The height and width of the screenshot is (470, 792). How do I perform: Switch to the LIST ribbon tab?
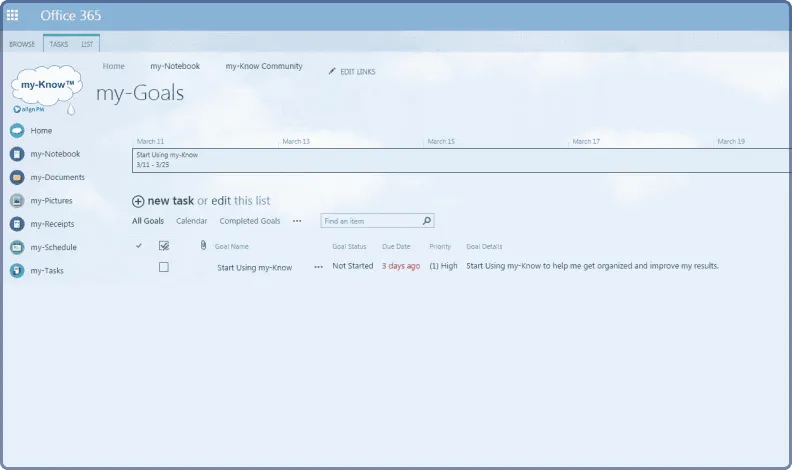(87, 44)
